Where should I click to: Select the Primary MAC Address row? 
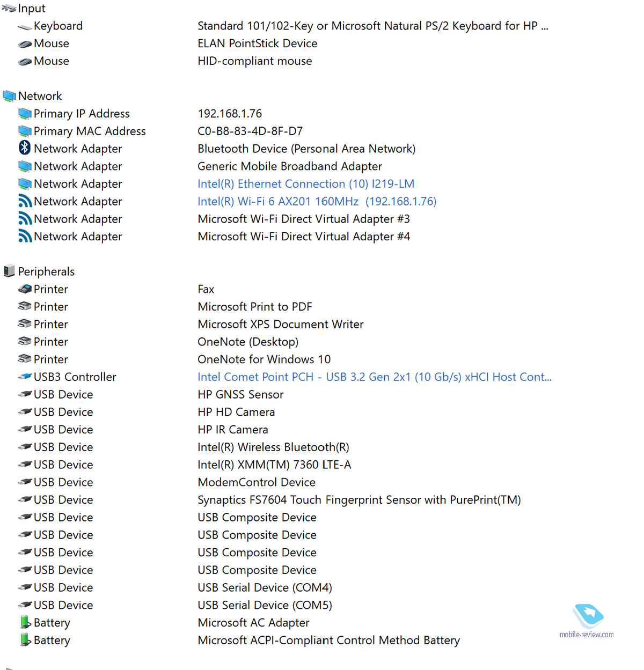(90, 131)
